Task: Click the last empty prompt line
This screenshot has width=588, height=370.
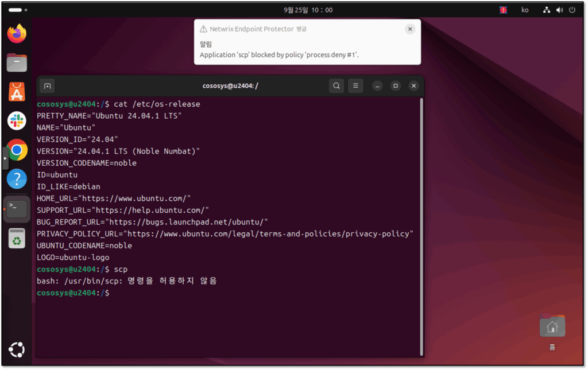Action: click(x=73, y=293)
